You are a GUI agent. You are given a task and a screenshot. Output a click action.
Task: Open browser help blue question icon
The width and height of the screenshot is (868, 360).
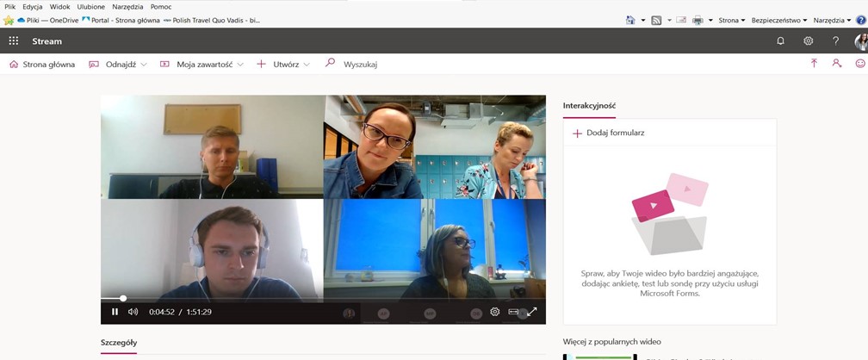pyautogui.click(x=861, y=21)
